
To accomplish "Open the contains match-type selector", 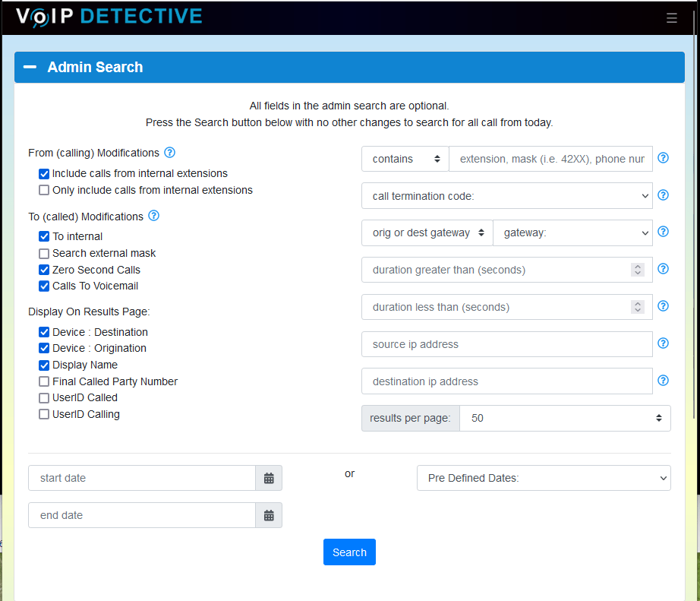I will tap(405, 159).
